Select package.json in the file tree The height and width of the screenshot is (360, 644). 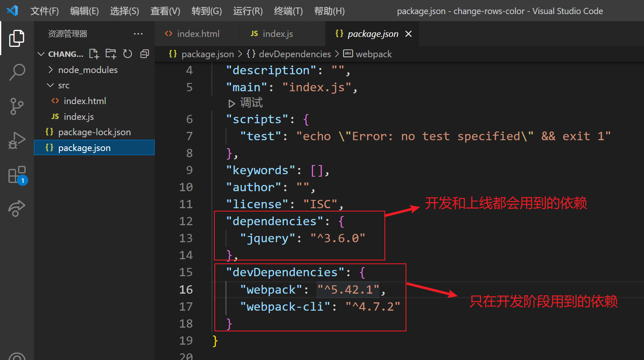click(94, 148)
